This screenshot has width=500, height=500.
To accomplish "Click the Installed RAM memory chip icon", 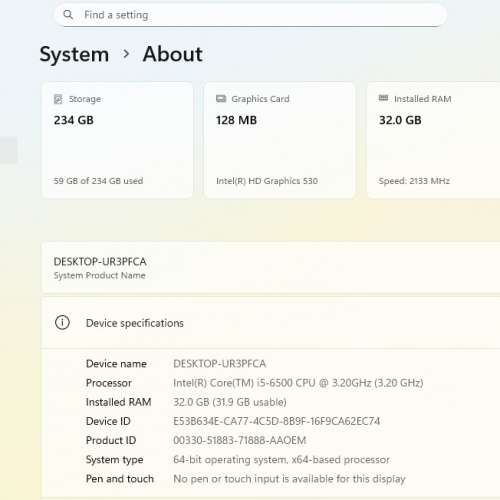I will (383, 98).
